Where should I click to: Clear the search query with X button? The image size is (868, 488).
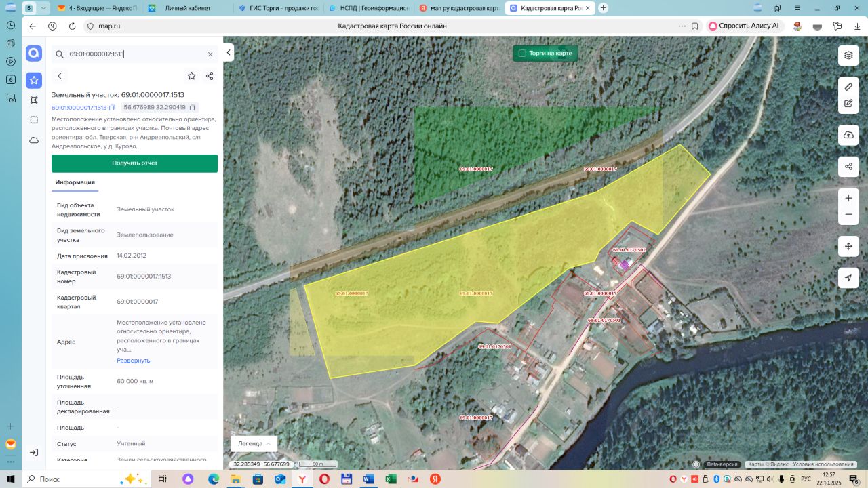pos(210,54)
